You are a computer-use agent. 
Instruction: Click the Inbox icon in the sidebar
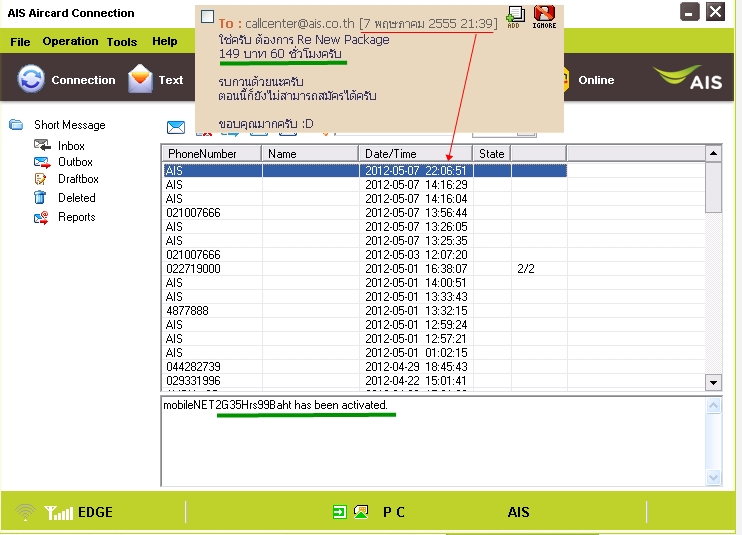42,145
